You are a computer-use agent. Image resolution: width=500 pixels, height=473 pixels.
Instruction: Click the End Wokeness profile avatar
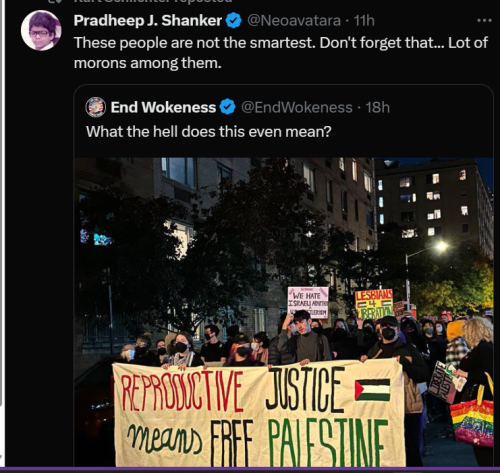point(96,108)
